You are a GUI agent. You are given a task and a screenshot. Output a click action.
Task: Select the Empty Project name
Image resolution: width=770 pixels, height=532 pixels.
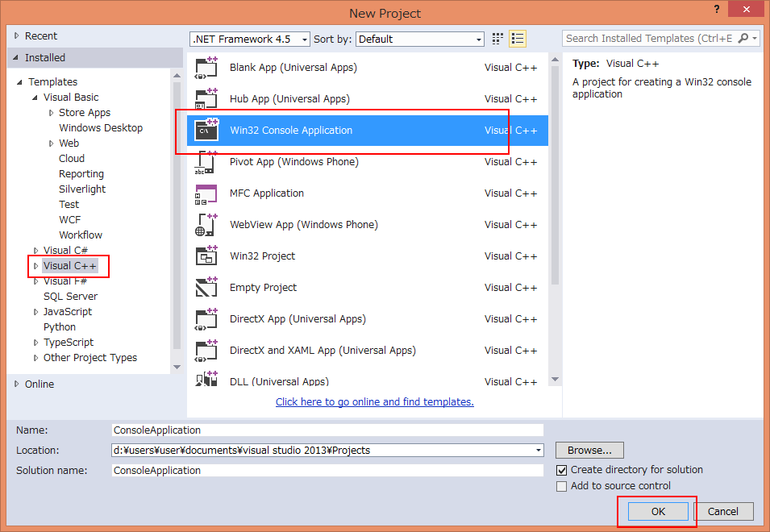tap(263, 288)
